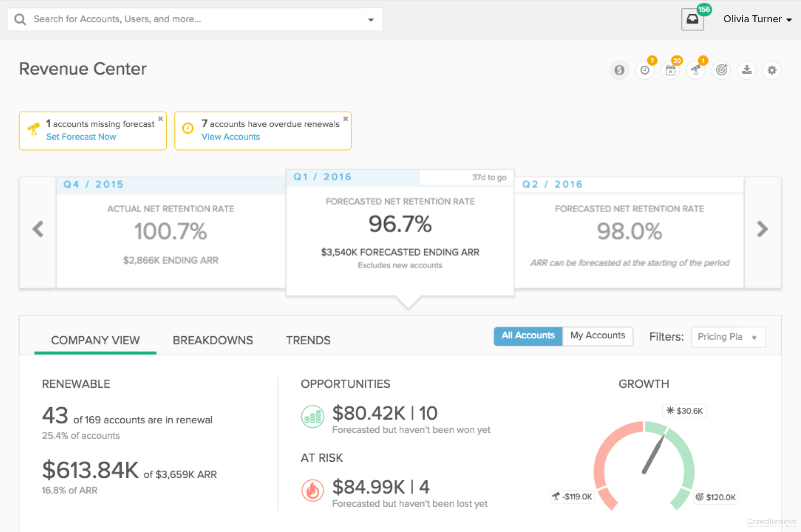This screenshot has width=801, height=532.
Task: Open the target goals icon
Action: (x=721, y=70)
